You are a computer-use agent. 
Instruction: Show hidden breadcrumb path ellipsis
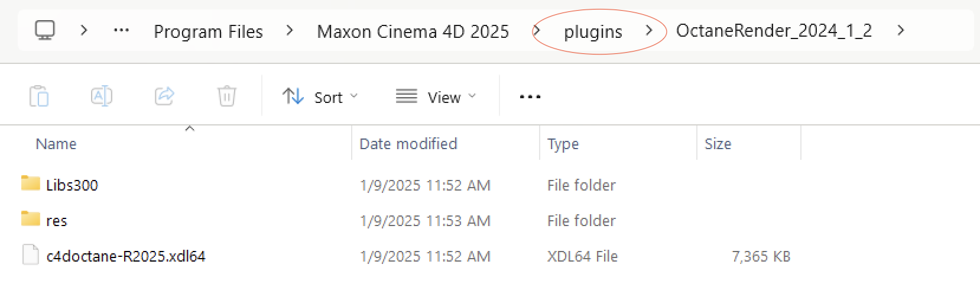click(121, 31)
